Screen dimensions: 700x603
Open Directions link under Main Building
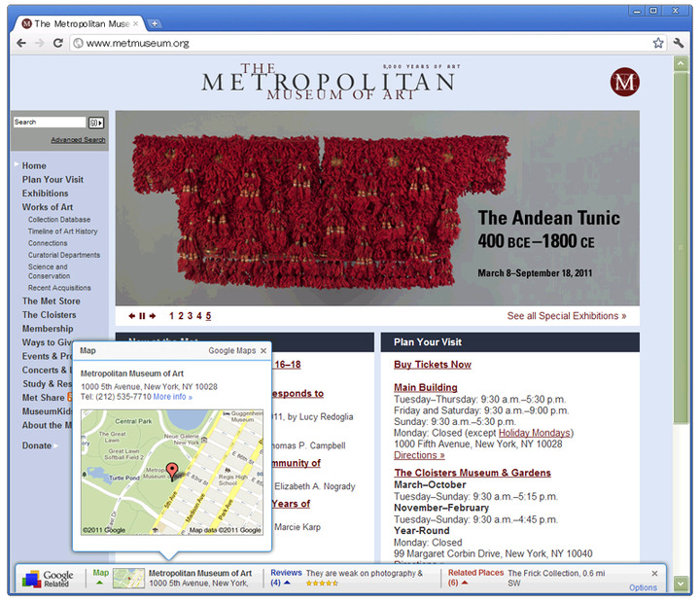coord(419,455)
